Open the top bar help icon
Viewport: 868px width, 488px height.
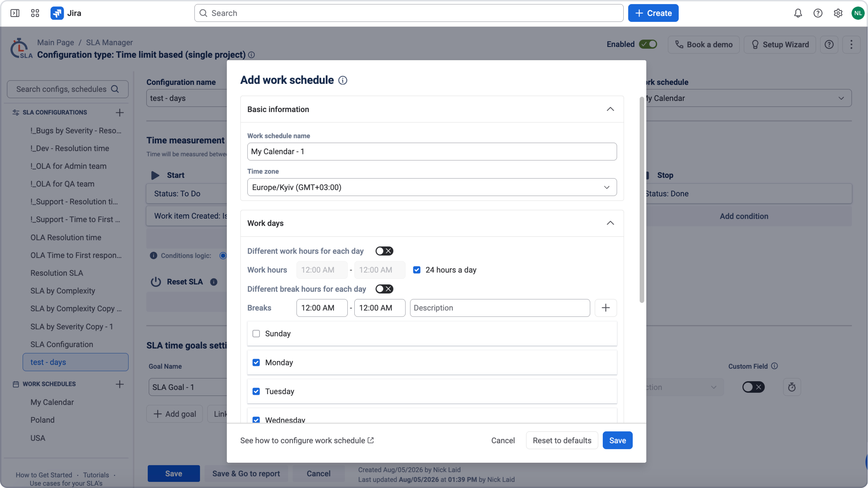point(818,13)
